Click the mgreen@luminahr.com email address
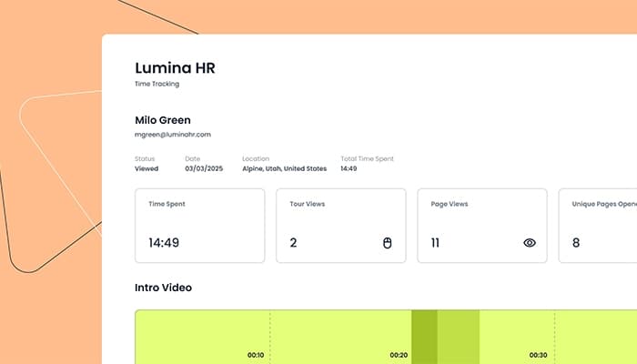 click(x=173, y=135)
